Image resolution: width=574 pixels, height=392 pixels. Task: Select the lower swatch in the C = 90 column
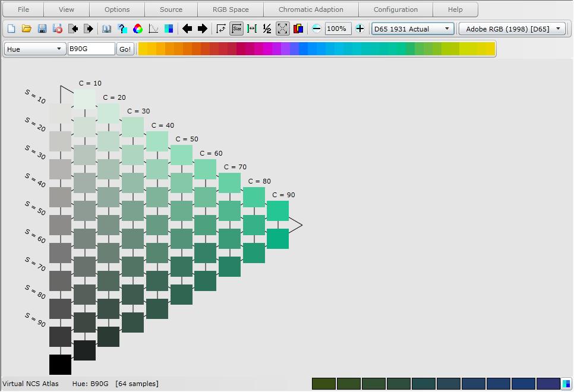click(x=277, y=239)
